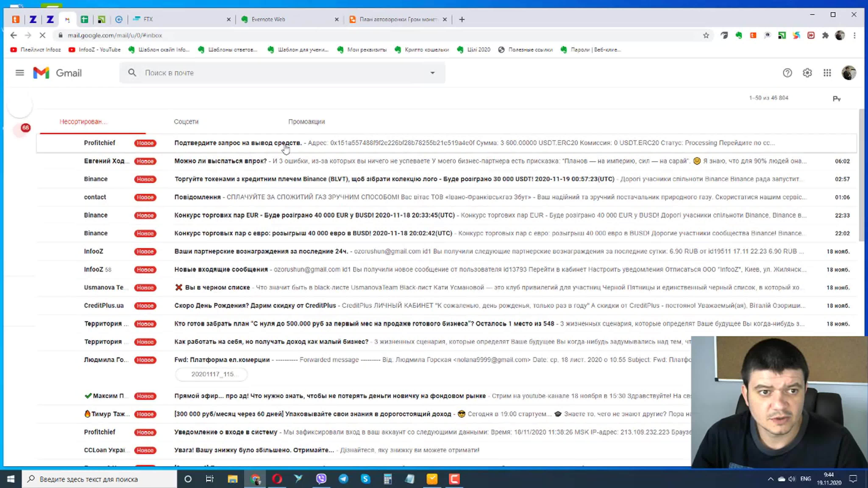Click Windows taskbar search box
868x488 pixels.
(x=99, y=479)
